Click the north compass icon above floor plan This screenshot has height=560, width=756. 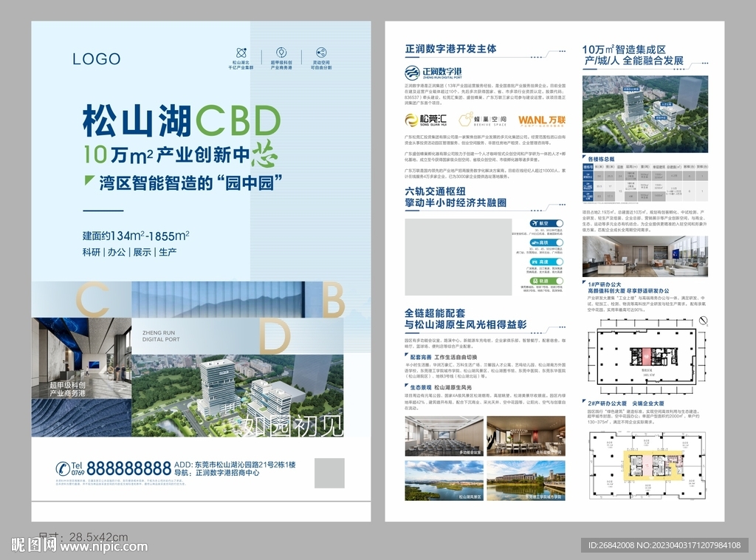[704, 321]
